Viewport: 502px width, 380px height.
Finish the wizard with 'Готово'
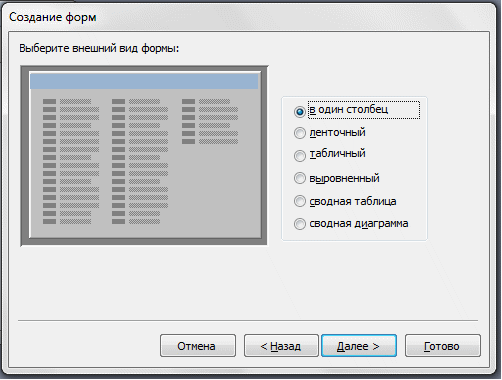click(x=442, y=346)
